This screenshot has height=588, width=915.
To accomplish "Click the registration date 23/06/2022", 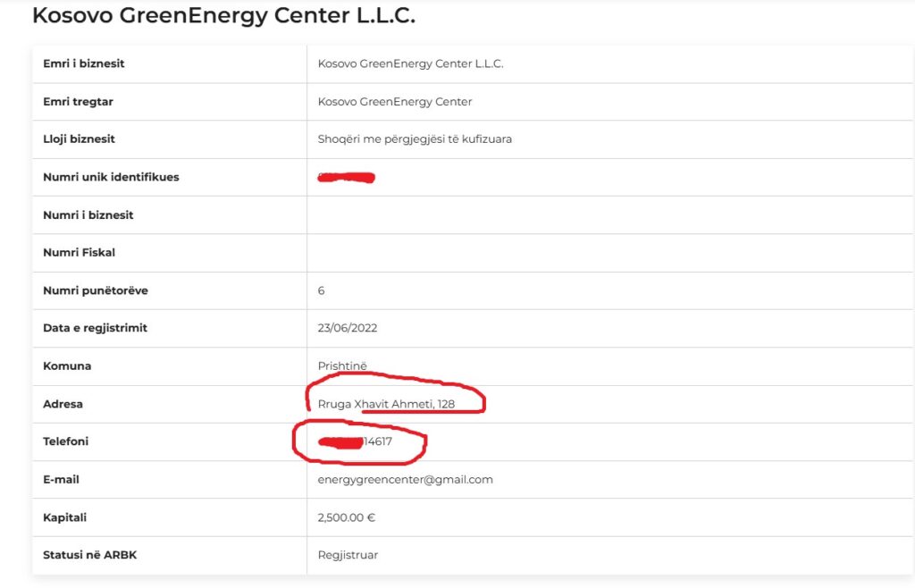I will 348,328.
